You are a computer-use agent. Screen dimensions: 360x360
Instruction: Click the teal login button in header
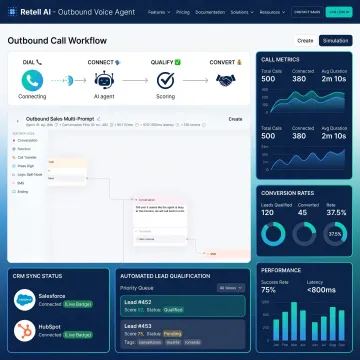tap(339, 12)
